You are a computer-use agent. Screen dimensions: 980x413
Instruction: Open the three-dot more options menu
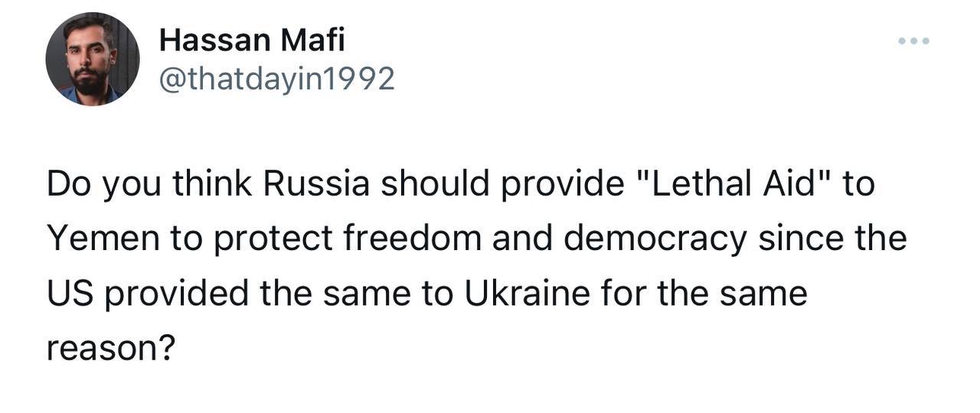[914, 41]
